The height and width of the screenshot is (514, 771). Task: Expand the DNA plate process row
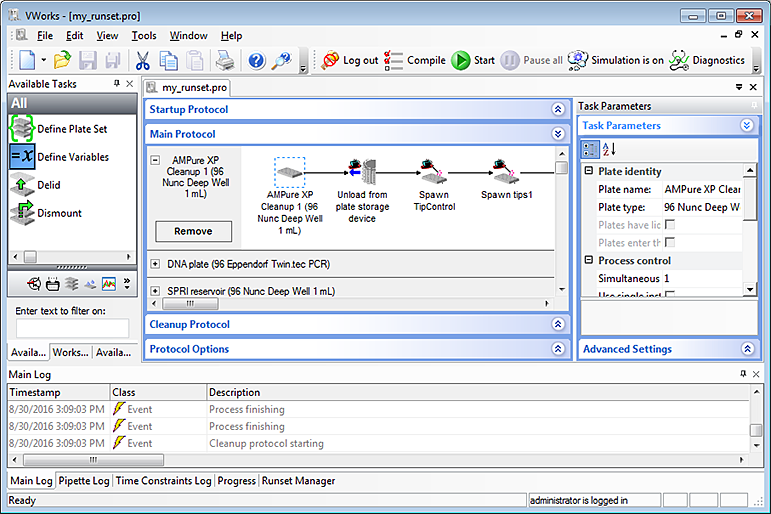(156, 264)
